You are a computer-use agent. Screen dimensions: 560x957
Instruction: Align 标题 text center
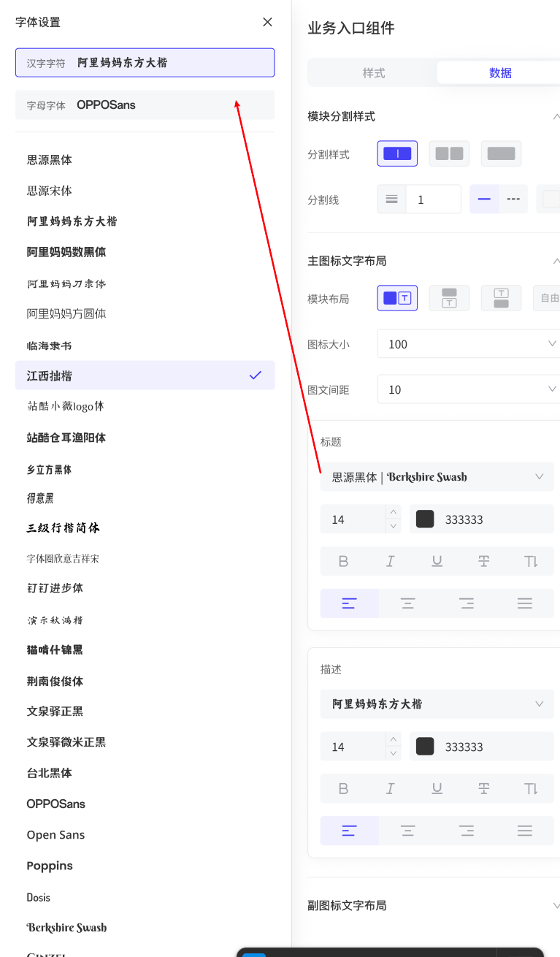[x=408, y=603]
